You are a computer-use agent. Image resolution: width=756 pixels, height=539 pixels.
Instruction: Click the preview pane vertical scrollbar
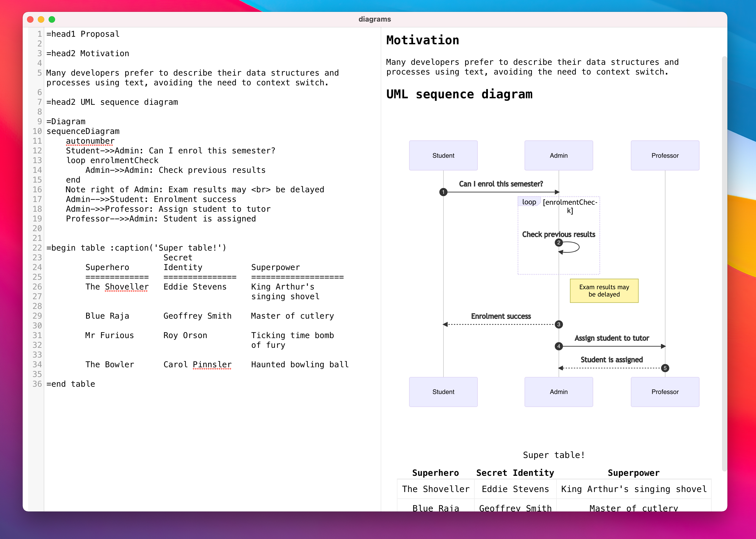[x=724, y=264]
